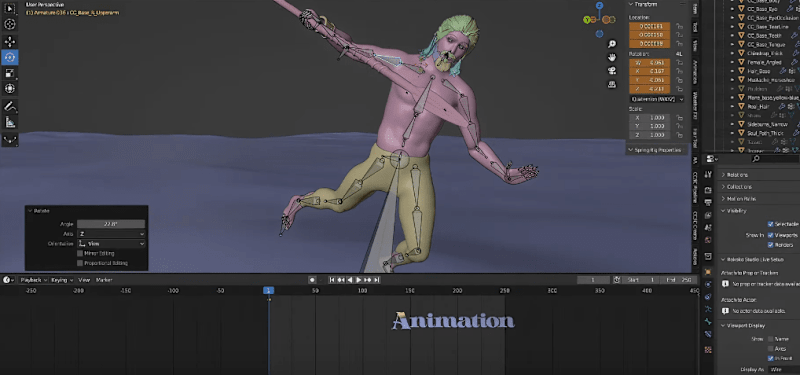Image resolution: width=800 pixels, height=375 pixels.
Task: Toggle the auto keying record button
Action: (312, 280)
